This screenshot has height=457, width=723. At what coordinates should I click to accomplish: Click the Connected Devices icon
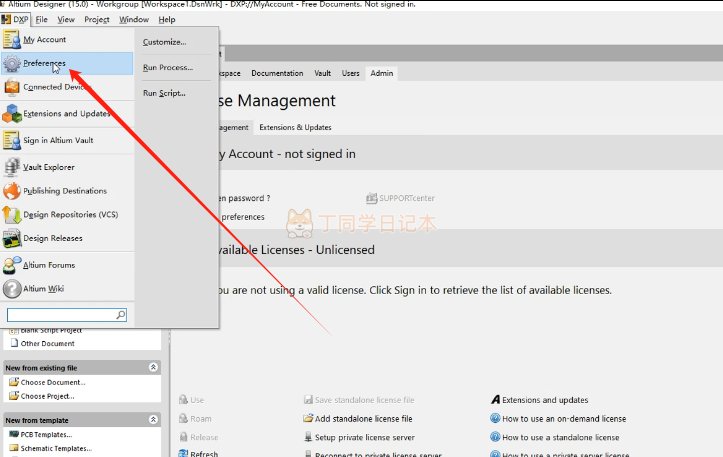pyautogui.click(x=12, y=87)
